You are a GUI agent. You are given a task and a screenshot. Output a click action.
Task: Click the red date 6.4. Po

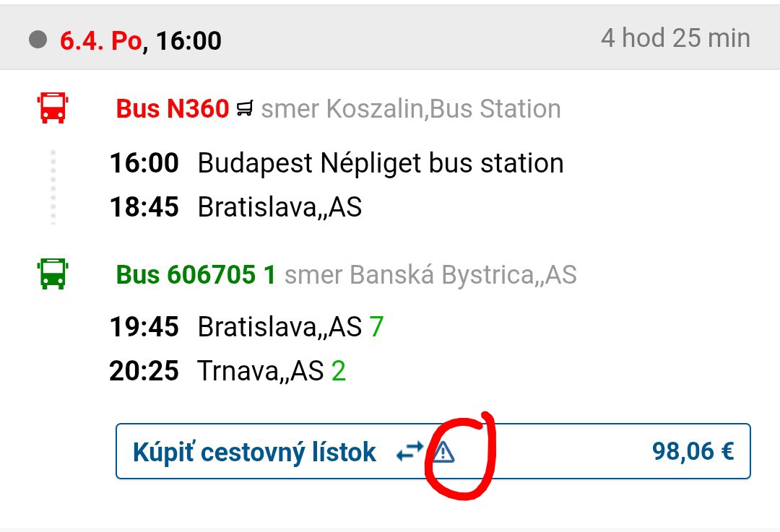coord(100,40)
